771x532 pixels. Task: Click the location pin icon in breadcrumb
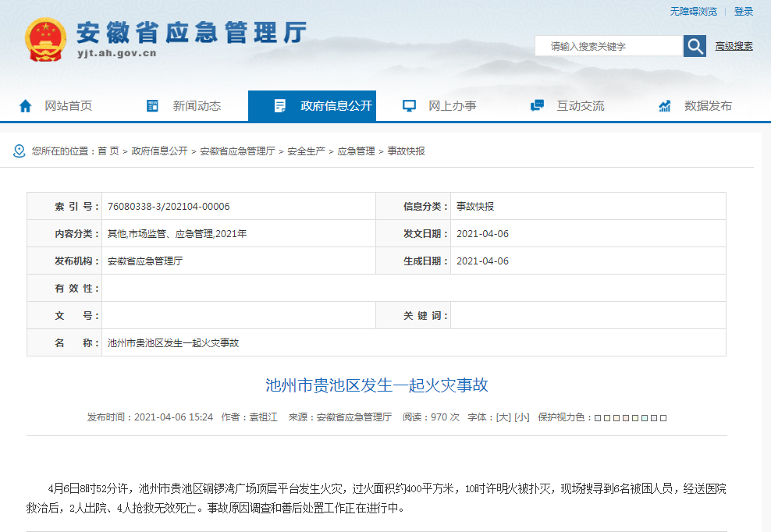(20, 151)
